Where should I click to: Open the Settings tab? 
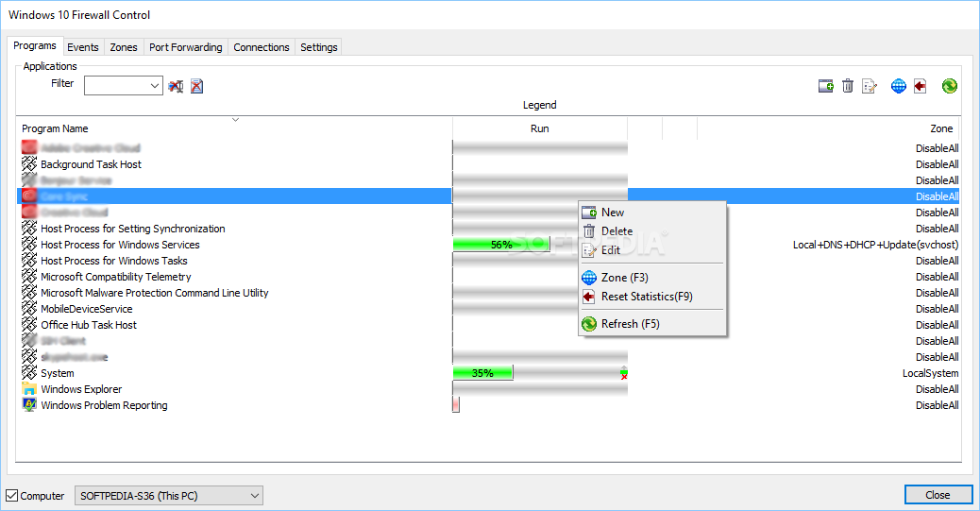tap(319, 47)
